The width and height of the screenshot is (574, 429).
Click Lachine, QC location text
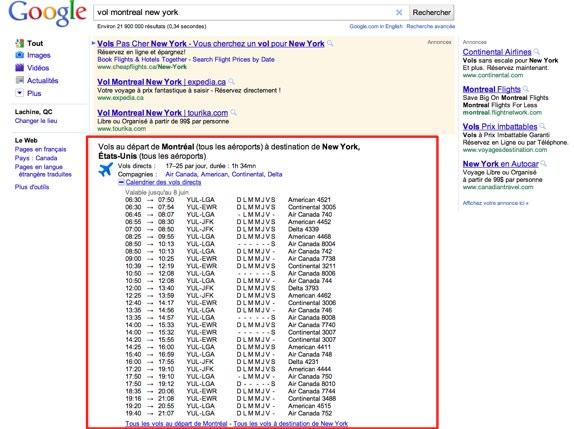(x=33, y=112)
